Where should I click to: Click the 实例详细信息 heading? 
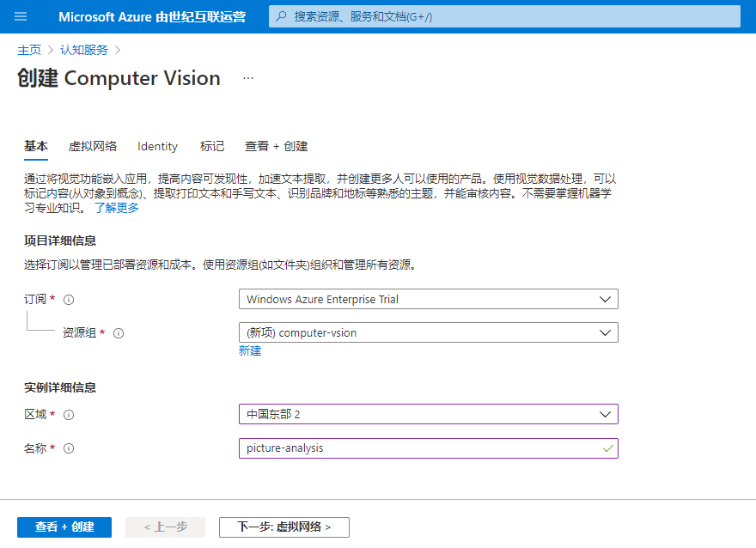(x=60, y=387)
